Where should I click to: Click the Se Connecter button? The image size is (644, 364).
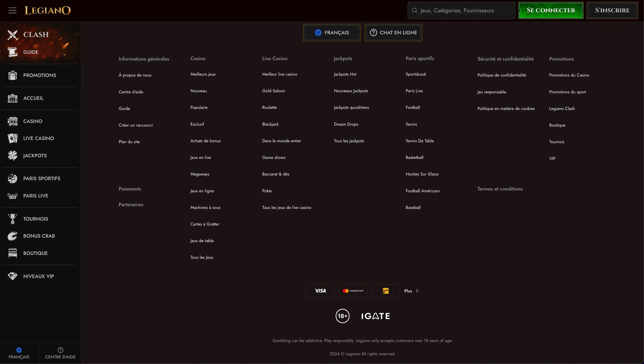tap(551, 10)
